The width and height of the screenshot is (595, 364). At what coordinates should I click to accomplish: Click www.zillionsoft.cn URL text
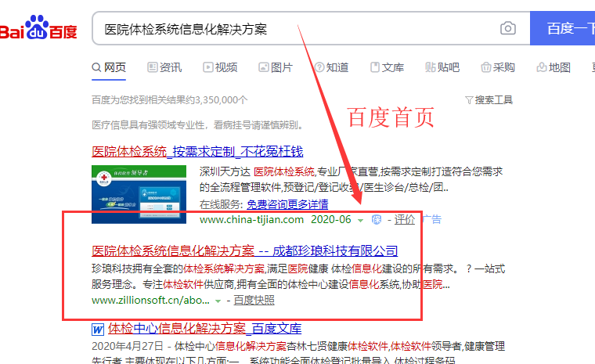coord(150,301)
